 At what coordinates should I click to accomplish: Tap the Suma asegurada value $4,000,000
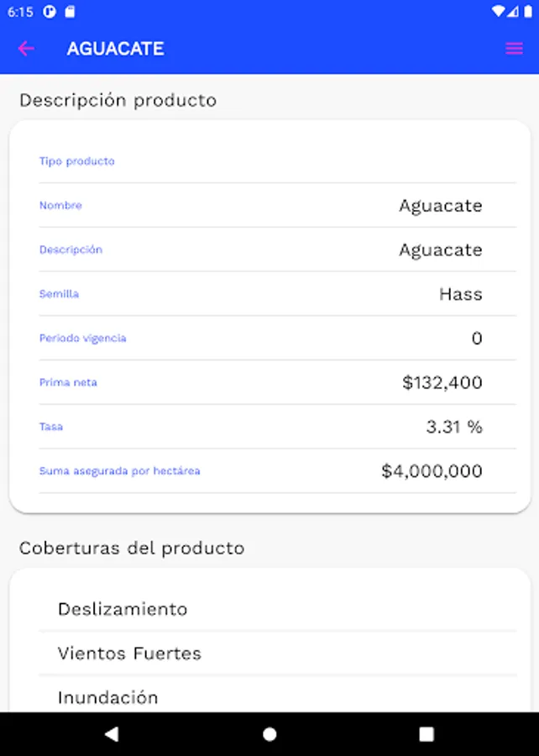[432, 471]
